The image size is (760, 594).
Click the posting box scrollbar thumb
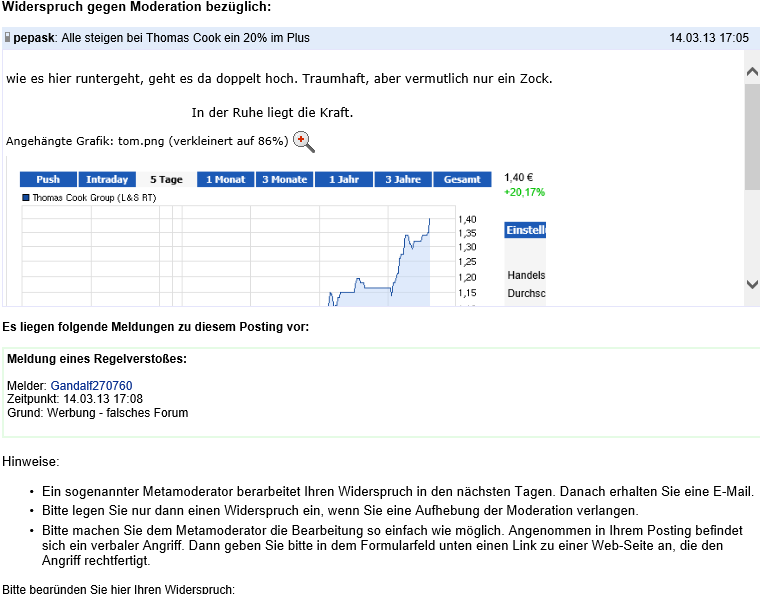pyautogui.click(x=752, y=137)
